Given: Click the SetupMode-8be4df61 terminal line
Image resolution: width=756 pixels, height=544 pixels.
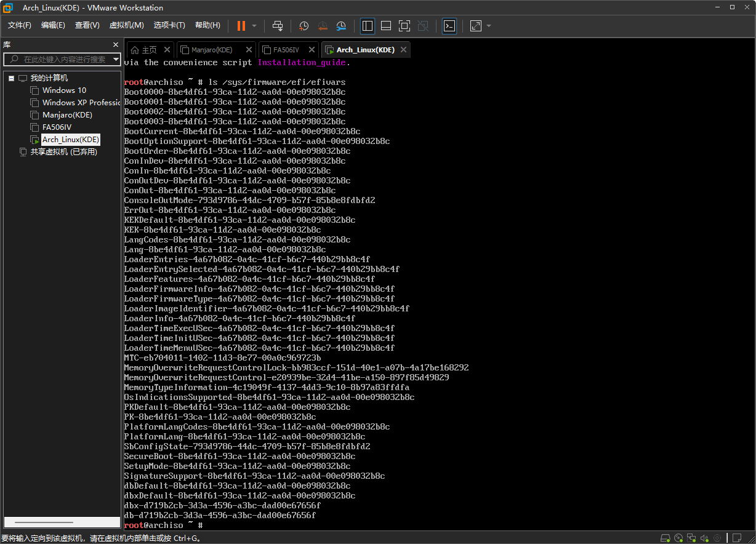Looking at the screenshot, I should (237, 466).
